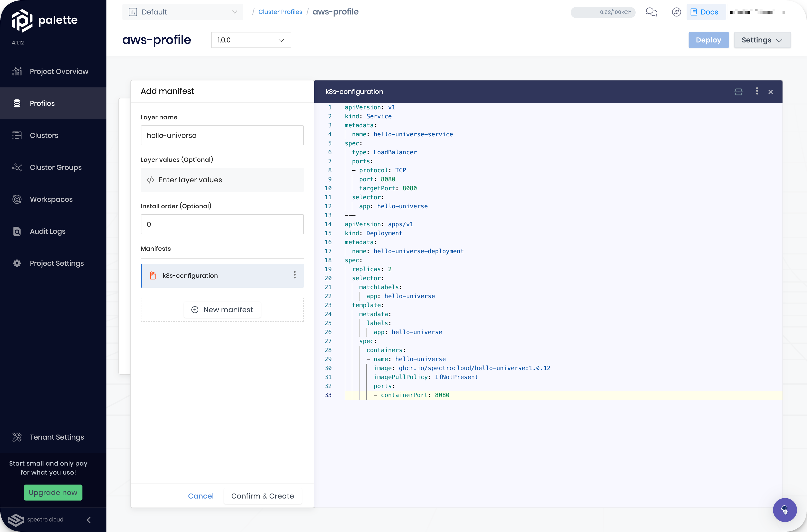The image size is (807, 532).
Task: Select the k8s-configuration manifest row
Action: click(x=222, y=275)
